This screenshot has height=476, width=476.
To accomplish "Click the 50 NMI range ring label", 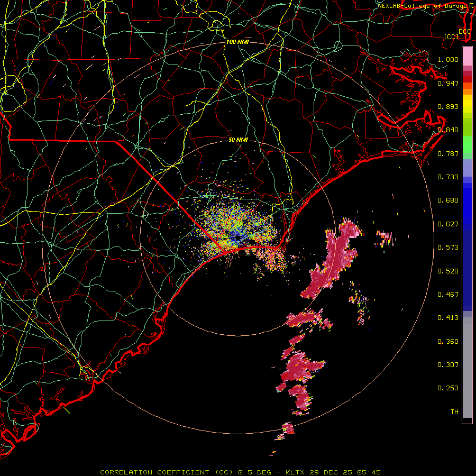I will coord(238,140).
